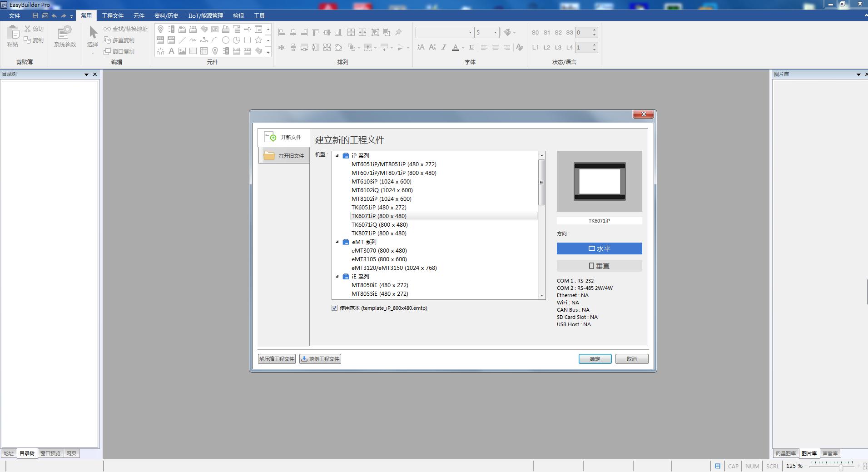This screenshot has width=868, height=472.
Task: Click the 取消 cancel button
Action: tap(632, 359)
